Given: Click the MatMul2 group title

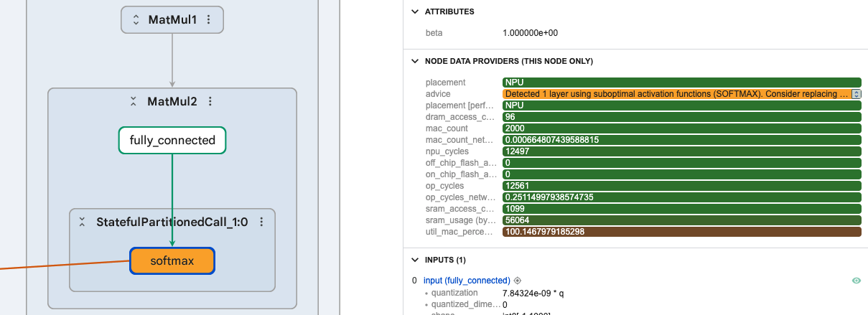Looking at the screenshot, I should coord(172,102).
